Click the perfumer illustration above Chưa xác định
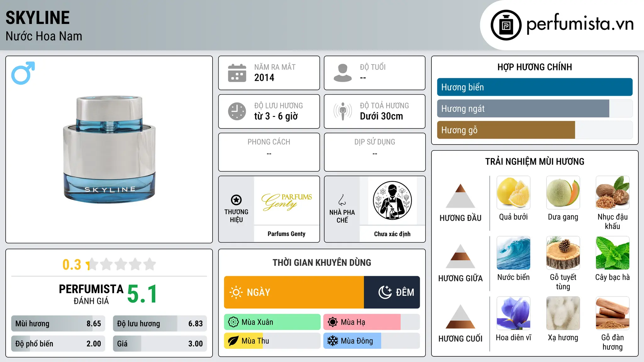The height and width of the screenshot is (362, 644). pos(392,200)
